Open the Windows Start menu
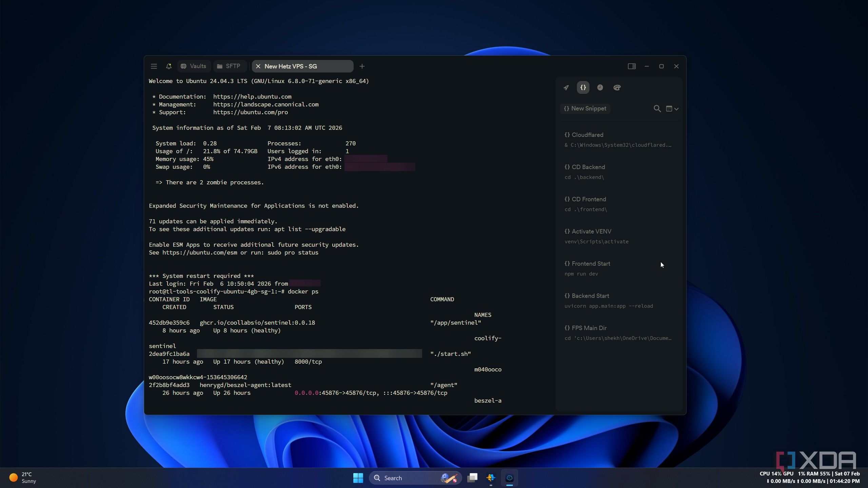The width and height of the screenshot is (868, 488). point(358,478)
